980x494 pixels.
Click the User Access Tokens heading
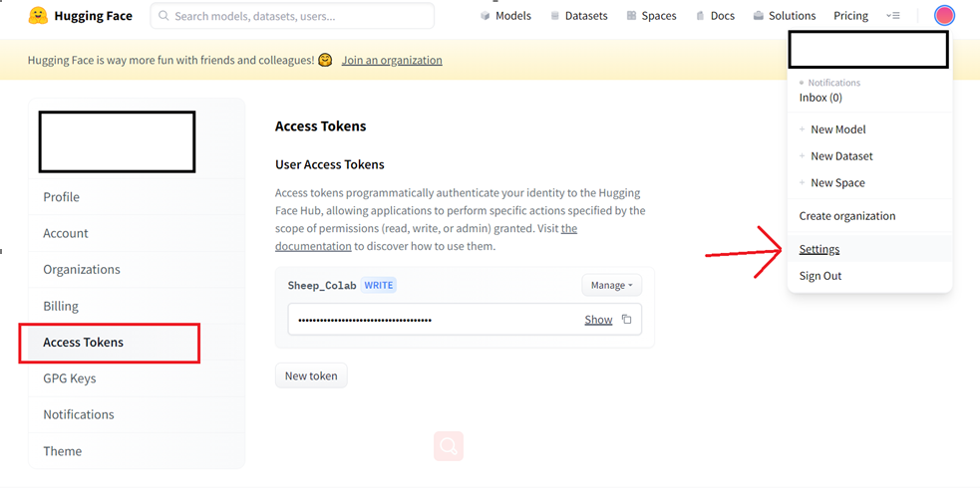[330, 165]
